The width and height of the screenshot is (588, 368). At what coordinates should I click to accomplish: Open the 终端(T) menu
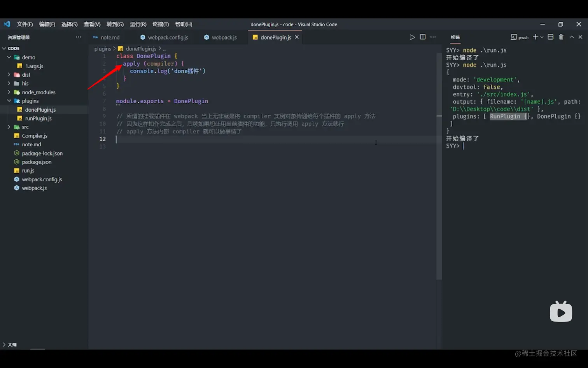click(x=161, y=24)
